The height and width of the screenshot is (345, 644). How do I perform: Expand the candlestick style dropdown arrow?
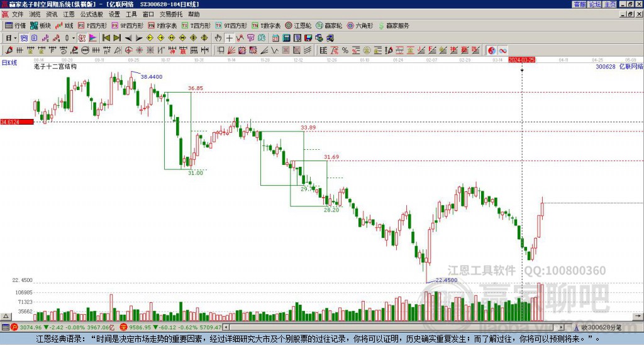(74, 38)
